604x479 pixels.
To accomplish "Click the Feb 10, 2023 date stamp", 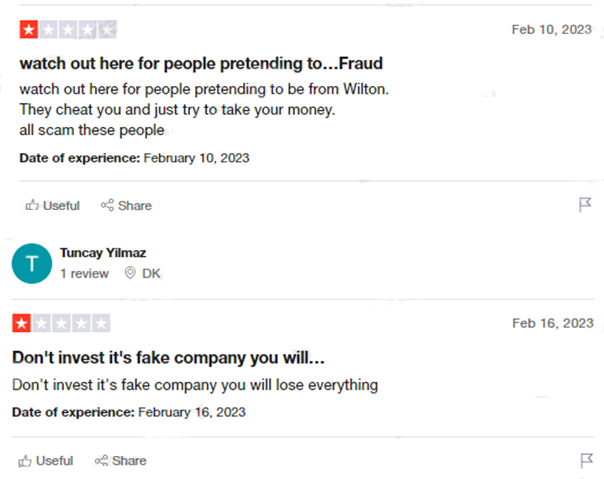I will (x=552, y=30).
